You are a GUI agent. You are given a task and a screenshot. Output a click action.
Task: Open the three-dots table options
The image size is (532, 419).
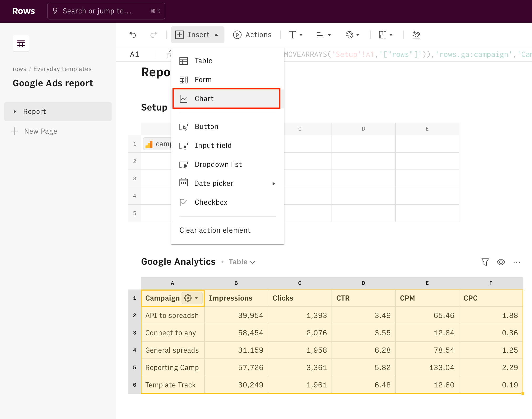click(x=516, y=262)
